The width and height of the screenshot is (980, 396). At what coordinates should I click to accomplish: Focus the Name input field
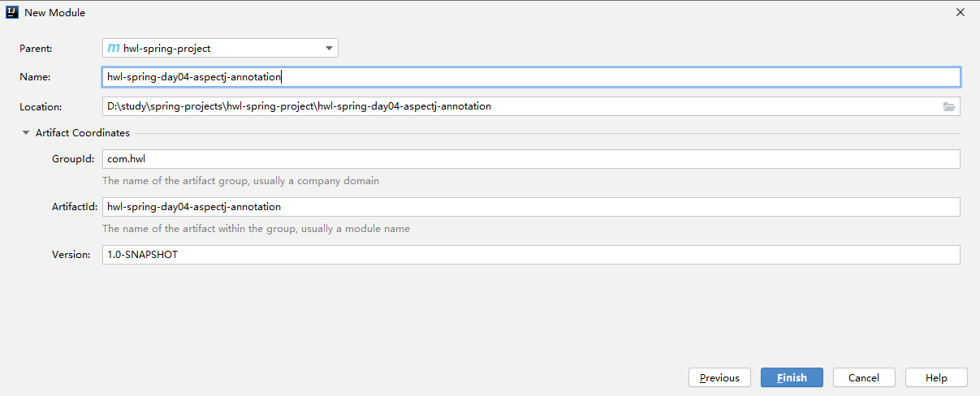coord(531,77)
